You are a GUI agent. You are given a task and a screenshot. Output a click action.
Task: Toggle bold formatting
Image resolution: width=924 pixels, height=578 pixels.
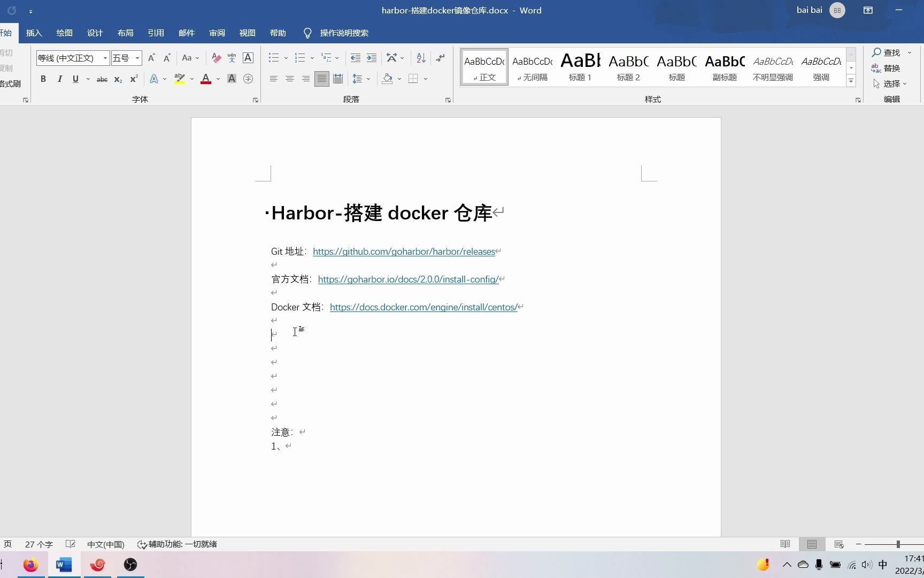(x=43, y=79)
